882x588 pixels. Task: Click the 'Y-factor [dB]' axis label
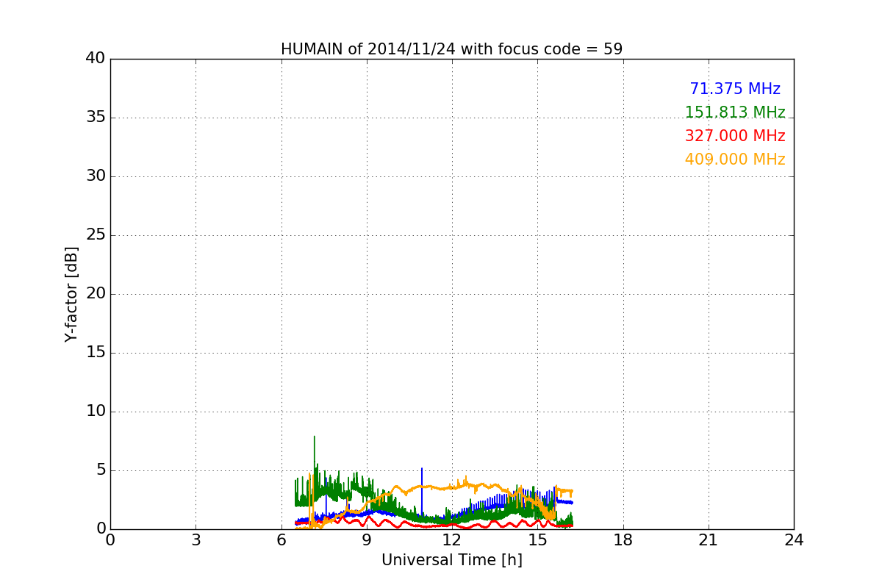(x=71, y=294)
